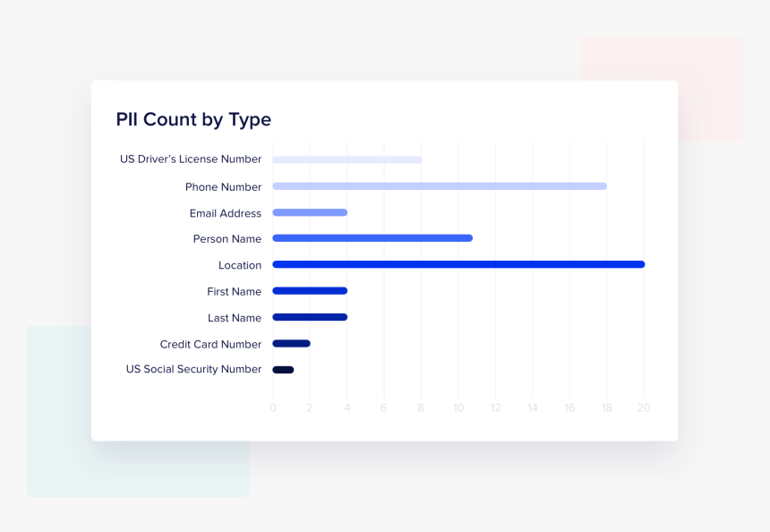The height and width of the screenshot is (532, 770).
Task: Select the Person Name bar
Action: click(372, 238)
